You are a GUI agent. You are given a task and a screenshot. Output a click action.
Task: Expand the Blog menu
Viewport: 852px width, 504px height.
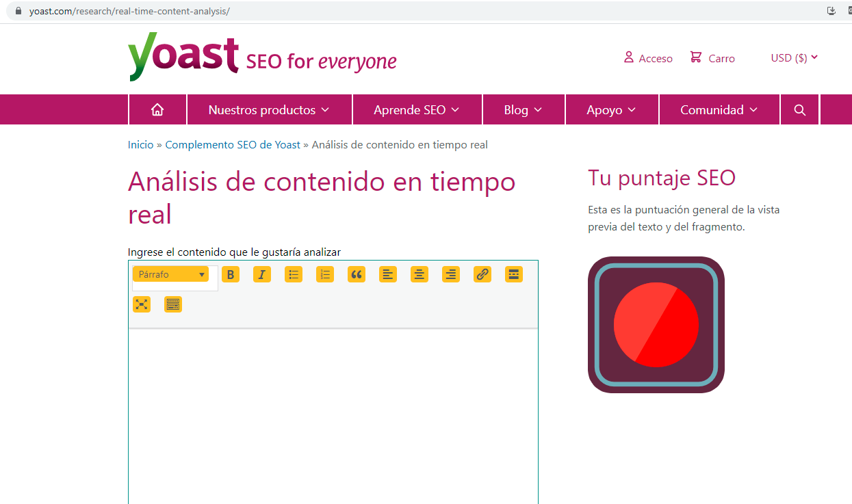tap(524, 109)
